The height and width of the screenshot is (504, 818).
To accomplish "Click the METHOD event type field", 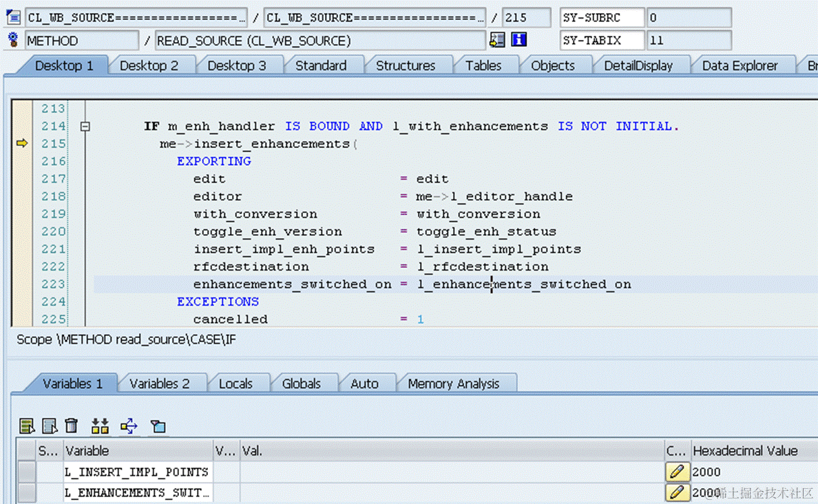I will pos(81,41).
